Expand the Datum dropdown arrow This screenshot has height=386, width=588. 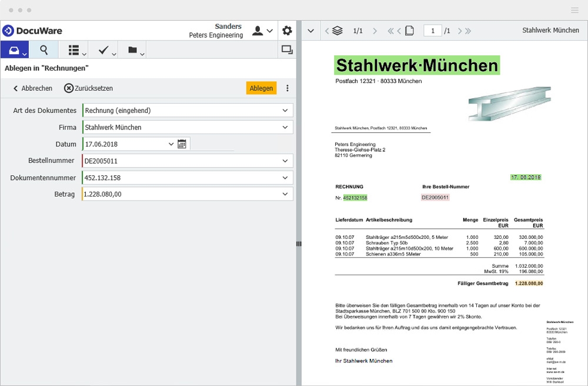171,144
